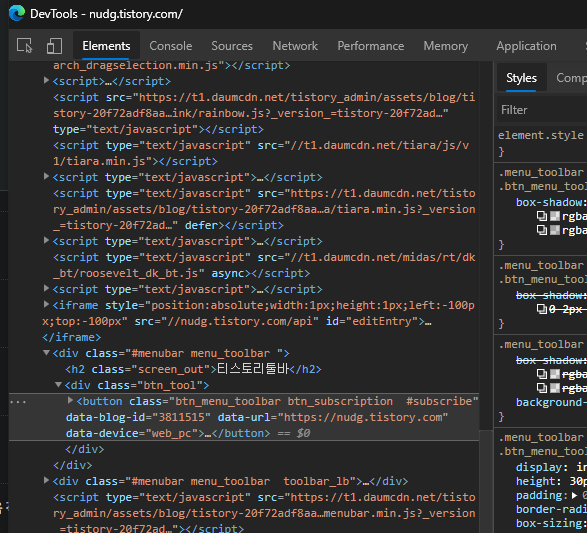Toggle device emulation toolbar icon
This screenshot has width=587, height=533.
[x=54, y=46]
